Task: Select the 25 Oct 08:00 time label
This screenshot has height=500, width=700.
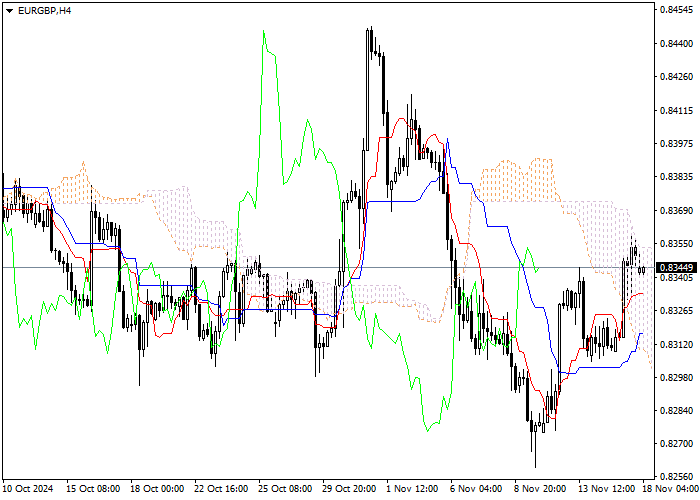Action: click(x=285, y=489)
